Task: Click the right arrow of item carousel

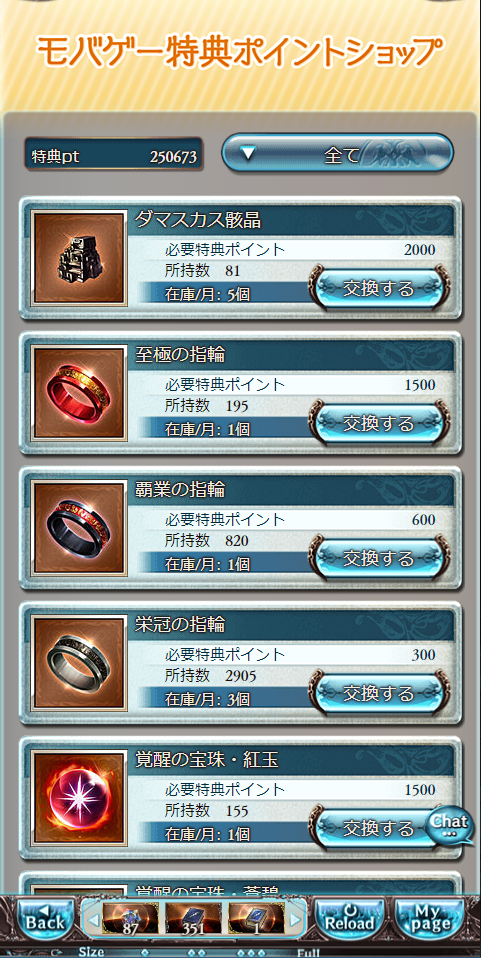Action: 295,919
